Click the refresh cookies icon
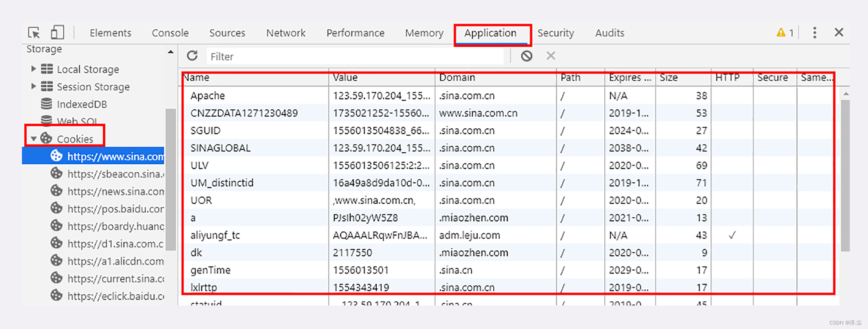The image size is (868, 329). (x=192, y=56)
